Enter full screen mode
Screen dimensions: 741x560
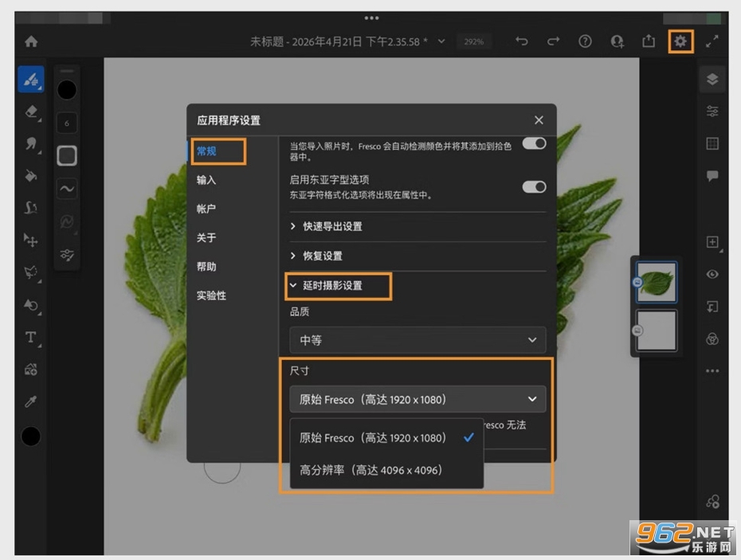point(712,41)
